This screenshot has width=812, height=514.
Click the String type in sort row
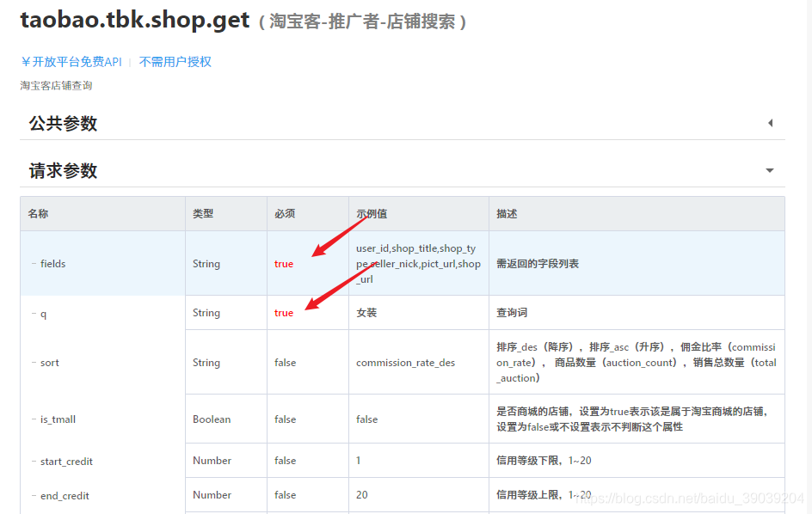click(x=206, y=363)
